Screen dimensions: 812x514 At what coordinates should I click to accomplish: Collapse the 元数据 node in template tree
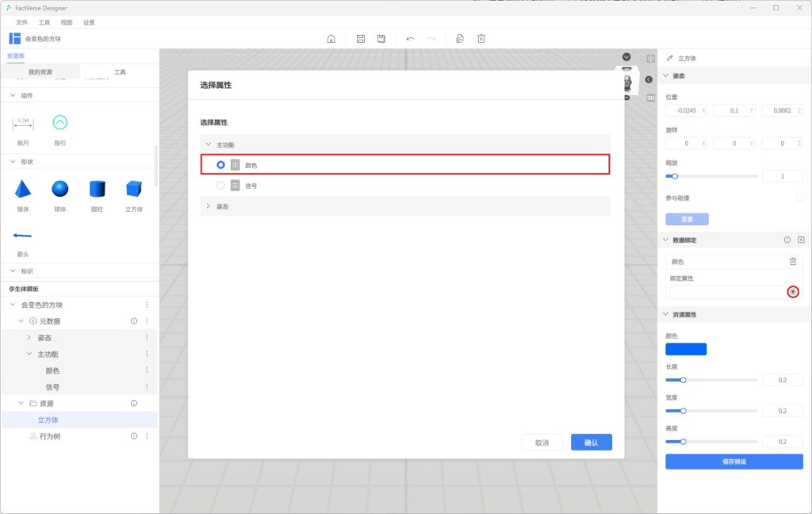pyautogui.click(x=21, y=321)
